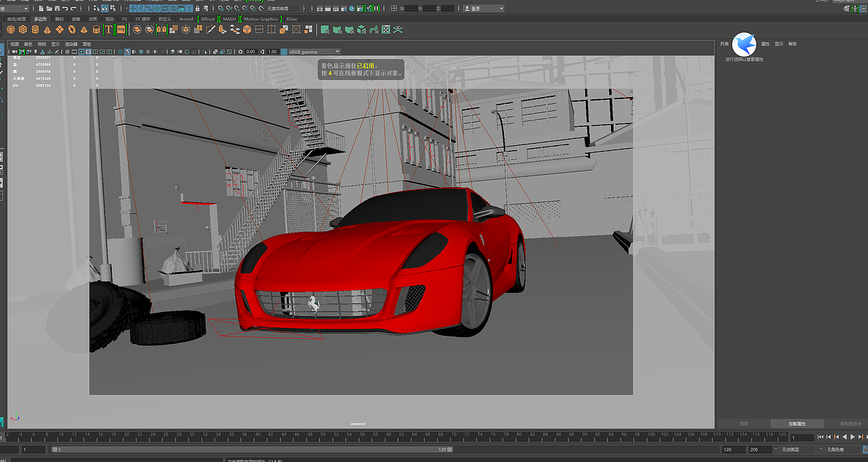Create a polygon cube from the shelf
Screen dimensions: 868x462
point(23,30)
